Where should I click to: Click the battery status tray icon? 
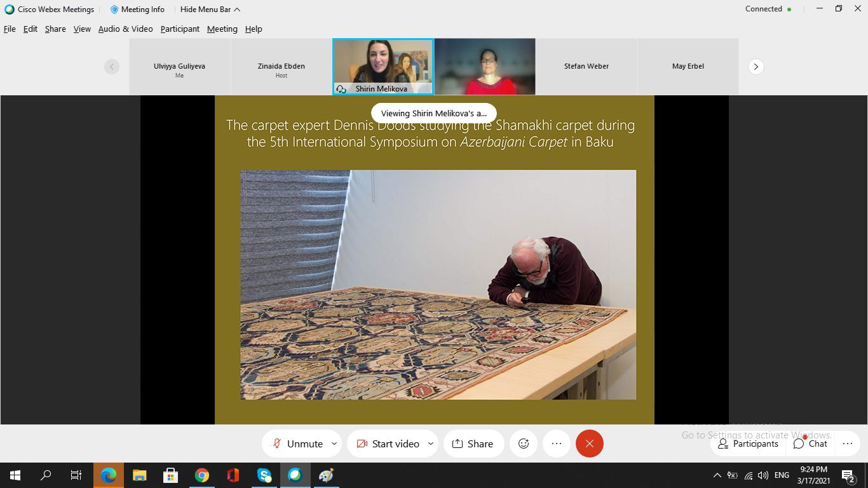point(732,475)
